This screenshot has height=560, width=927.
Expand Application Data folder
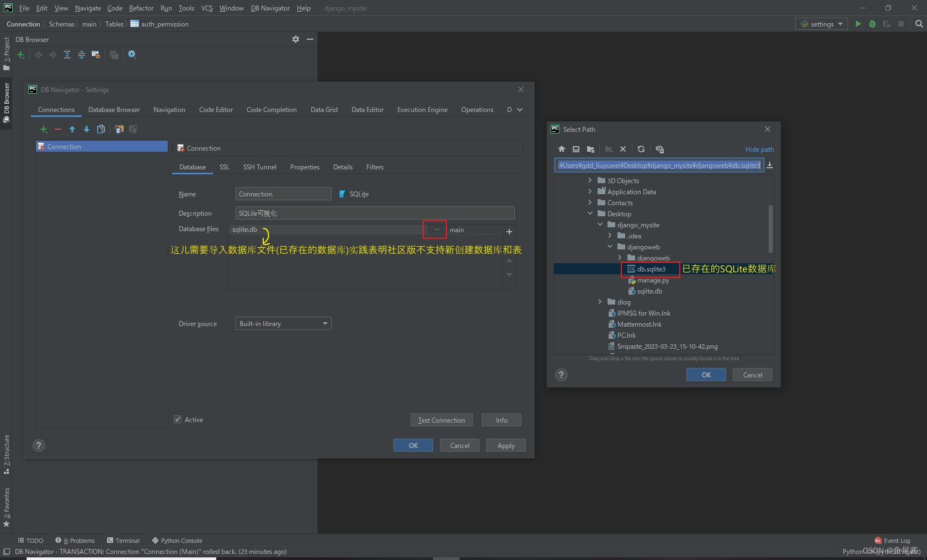tap(590, 191)
